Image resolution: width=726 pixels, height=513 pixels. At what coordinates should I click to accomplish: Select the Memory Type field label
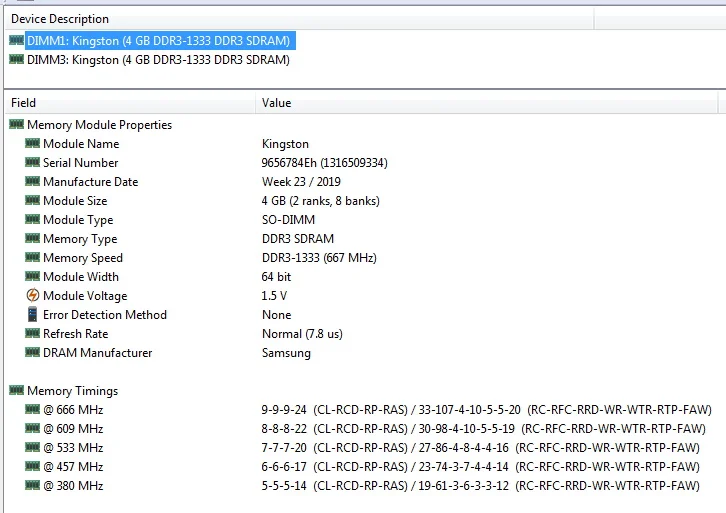click(x=80, y=239)
